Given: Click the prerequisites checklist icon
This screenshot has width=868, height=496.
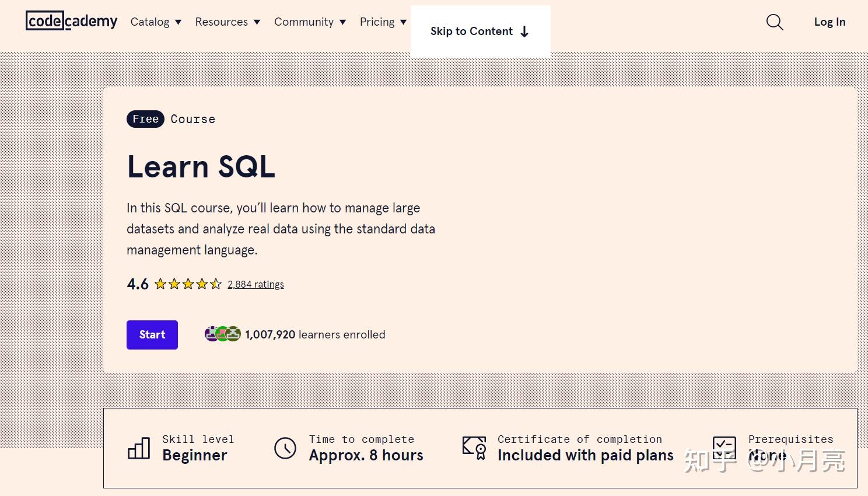Looking at the screenshot, I should click(724, 448).
